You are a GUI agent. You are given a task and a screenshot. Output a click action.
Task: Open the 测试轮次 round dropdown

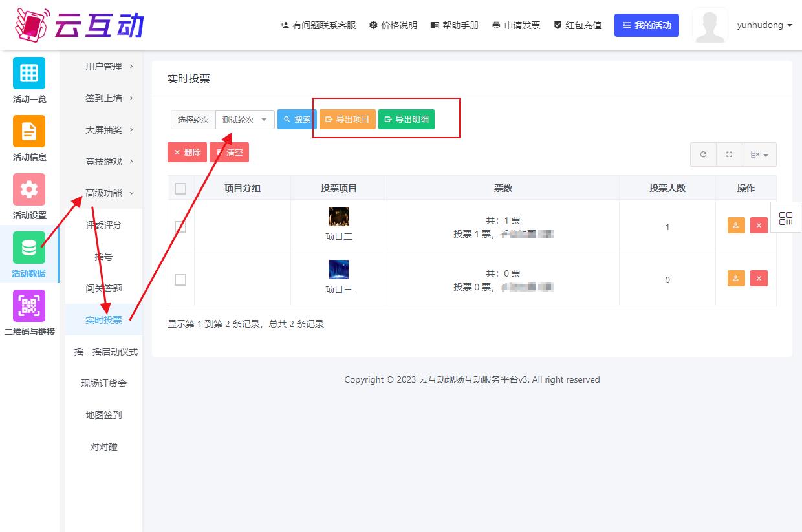[x=244, y=120]
